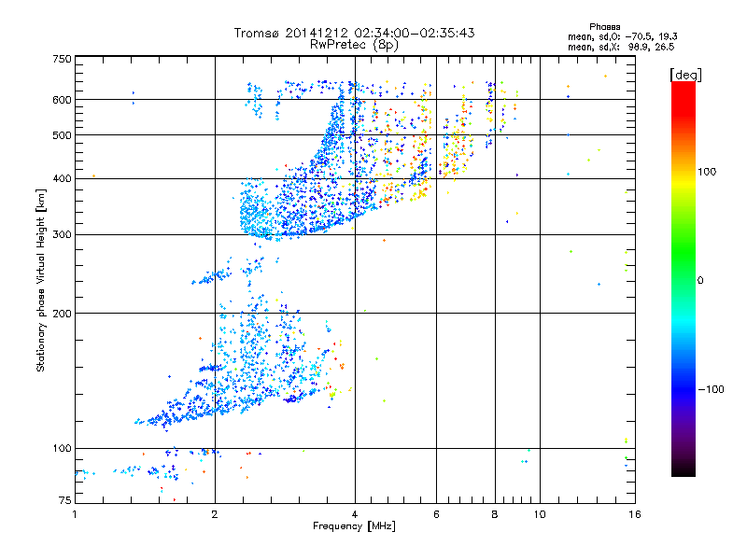This screenshot has height=560, width=747.
Task: Click the y-axis tick label '100'
Action: [62, 448]
